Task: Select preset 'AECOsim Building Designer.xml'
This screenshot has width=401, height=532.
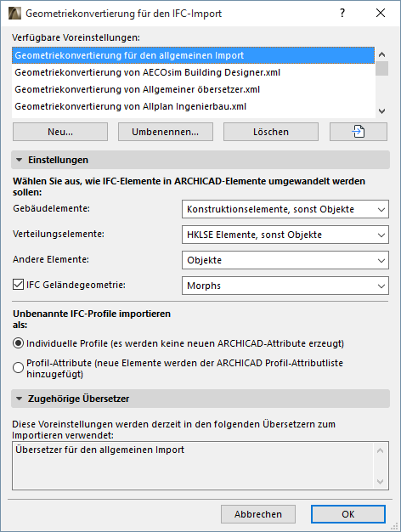Action: 194,72
